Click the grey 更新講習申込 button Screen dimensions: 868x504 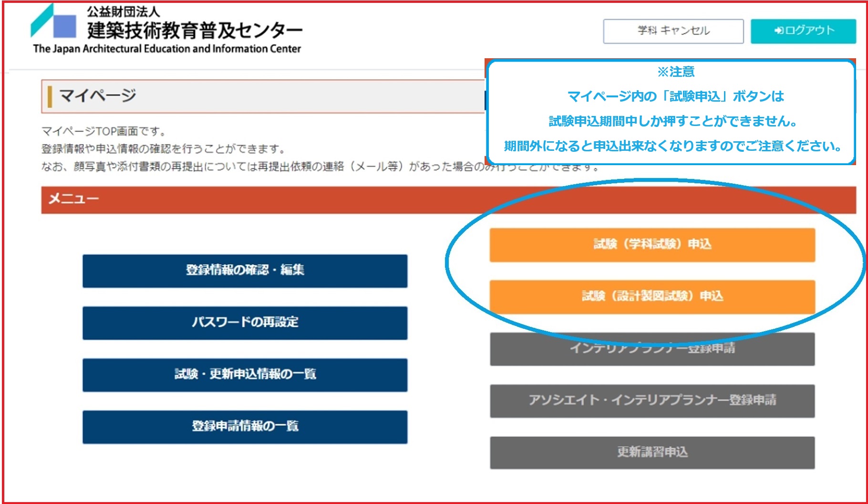(652, 452)
